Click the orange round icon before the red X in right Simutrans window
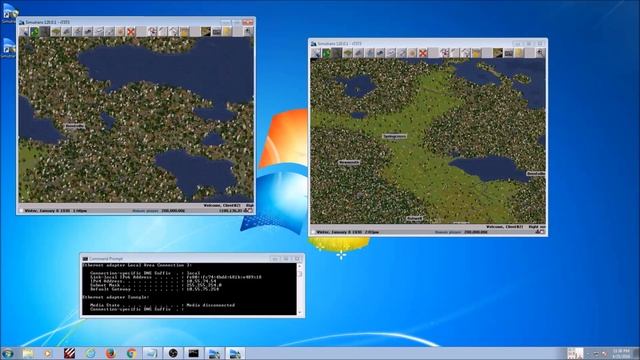Screen dimensions: 640x360 tap(412, 53)
